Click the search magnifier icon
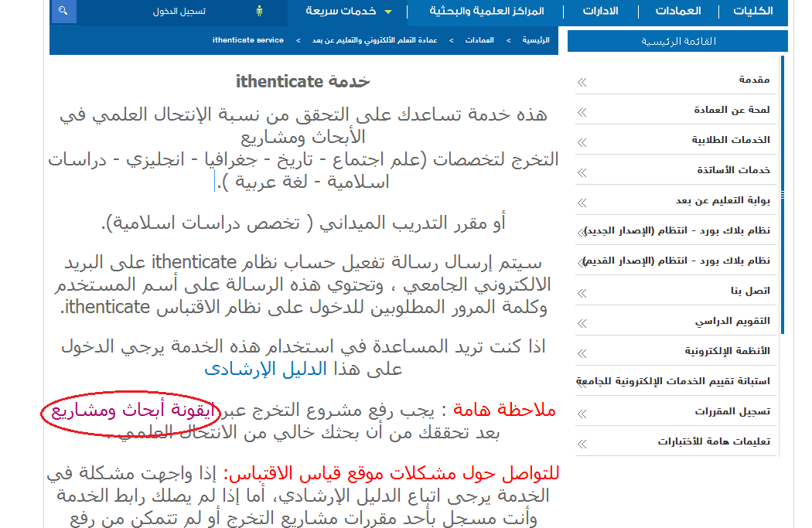This screenshot has width=812, height=528. coord(63,11)
